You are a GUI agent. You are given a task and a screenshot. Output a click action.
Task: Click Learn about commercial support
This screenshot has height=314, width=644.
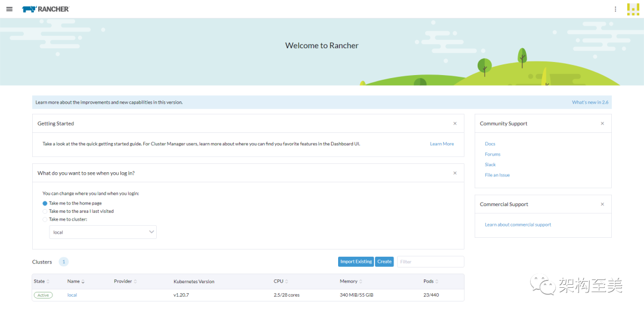[518, 225]
